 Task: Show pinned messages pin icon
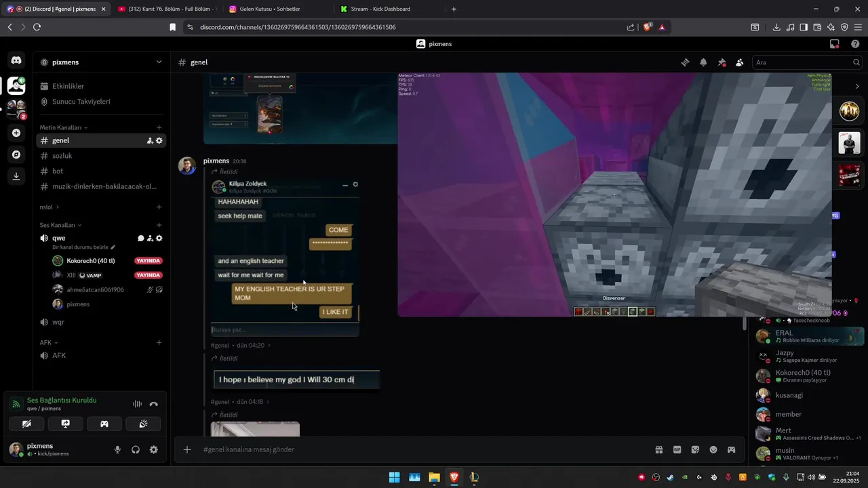tap(722, 62)
